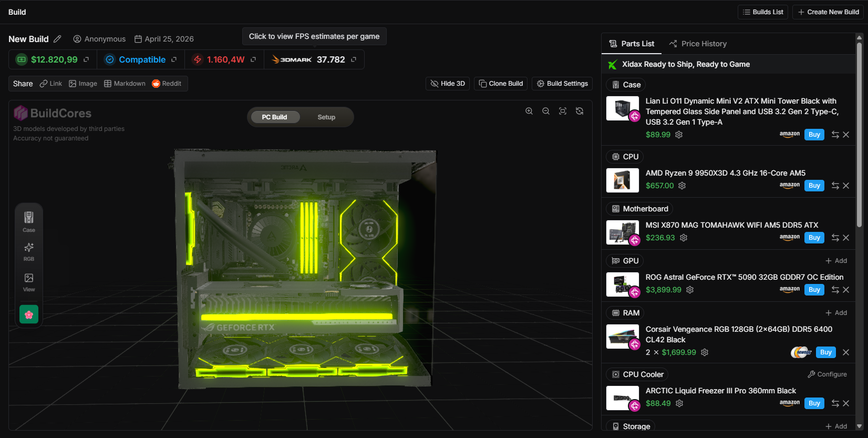Open the AMD Ryzen 9 9950X3D thumbnail

[623, 180]
